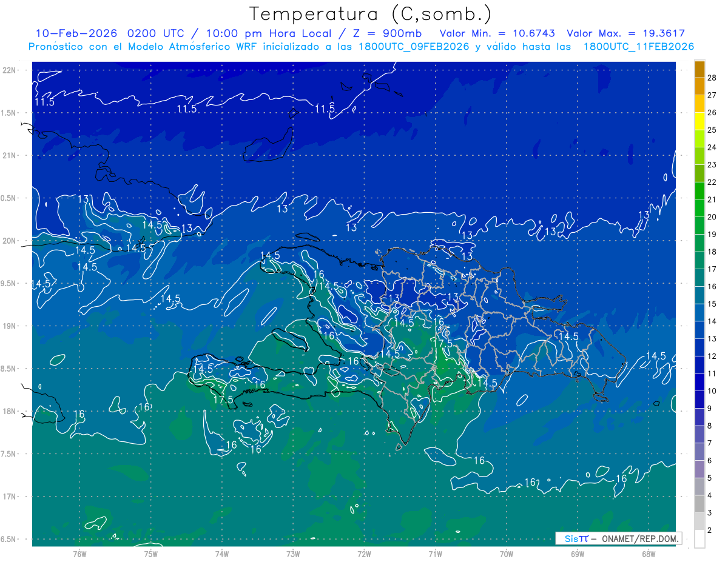Click the "Valor Min. = 10.6743" value
This screenshot has width=728, height=562.
point(497,33)
